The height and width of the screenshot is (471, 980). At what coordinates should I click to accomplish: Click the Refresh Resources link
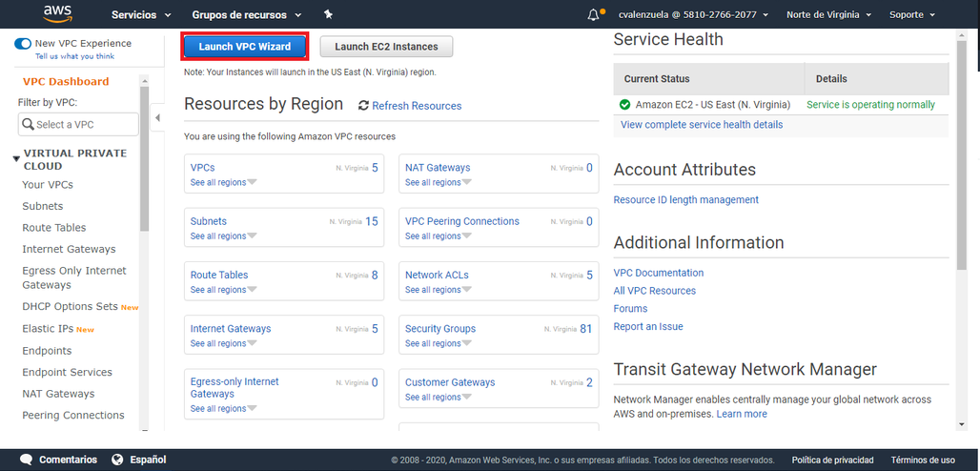417,106
